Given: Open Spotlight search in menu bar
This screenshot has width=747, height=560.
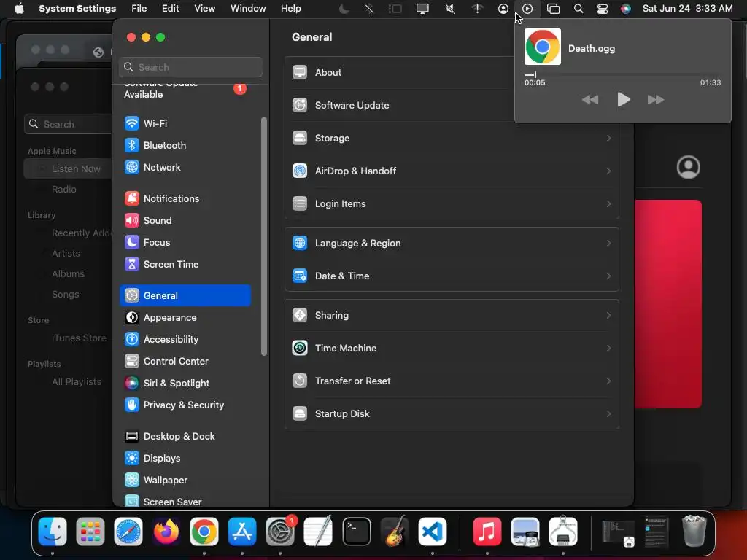Looking at the screenshot, I should coord(578,9).
